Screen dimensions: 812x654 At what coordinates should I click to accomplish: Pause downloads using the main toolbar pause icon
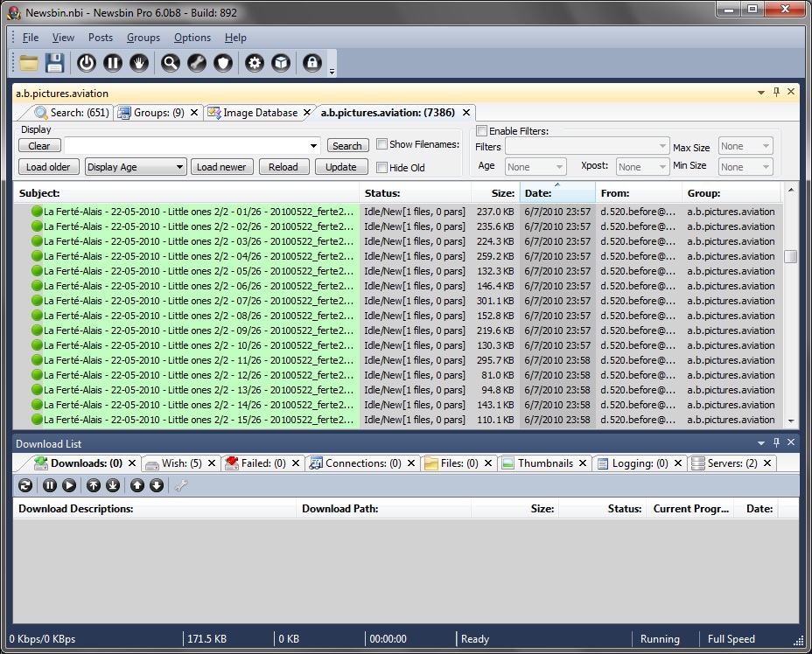click(112, 62)
